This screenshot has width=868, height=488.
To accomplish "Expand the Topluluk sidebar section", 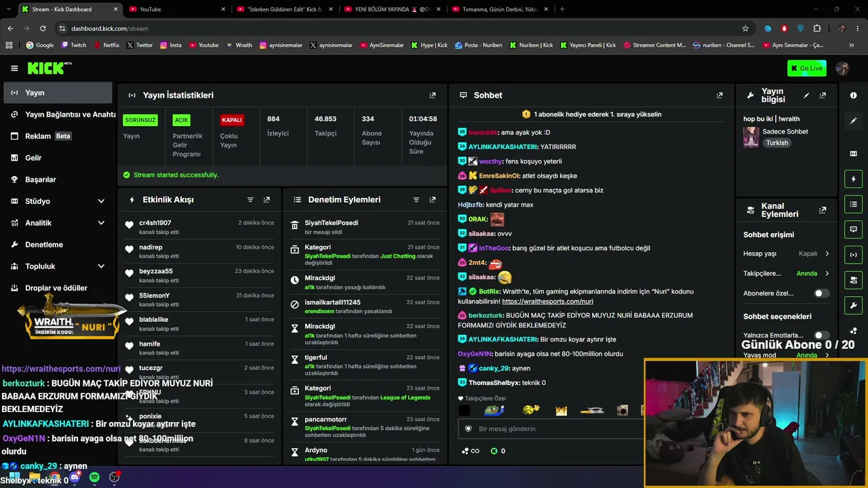I will tap(101, 266).
